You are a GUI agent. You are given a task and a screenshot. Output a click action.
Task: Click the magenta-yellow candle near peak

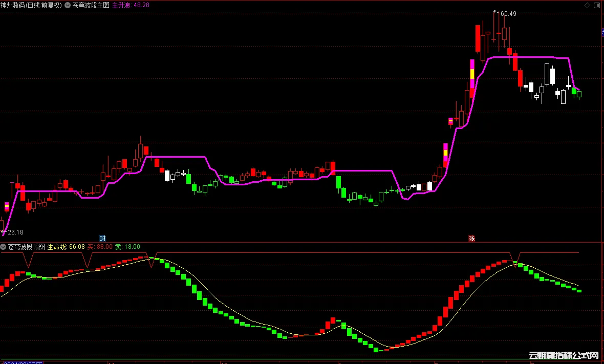pyautogui.click(x=472, y=74)
